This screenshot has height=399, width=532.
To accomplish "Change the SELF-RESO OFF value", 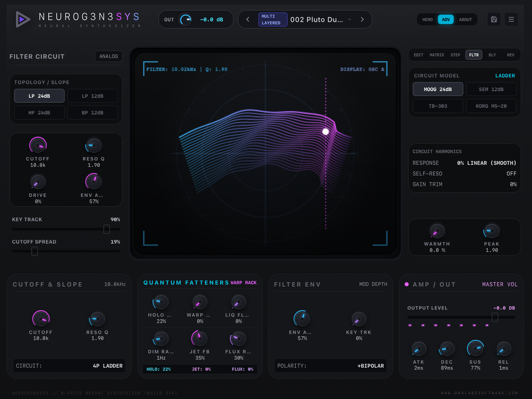I will [511, 174].
